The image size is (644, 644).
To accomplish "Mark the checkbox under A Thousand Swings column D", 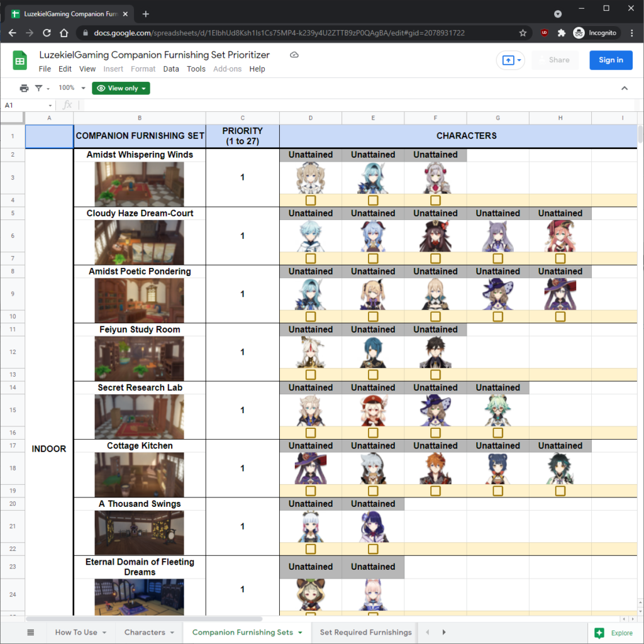I will (x=310, y=548).
